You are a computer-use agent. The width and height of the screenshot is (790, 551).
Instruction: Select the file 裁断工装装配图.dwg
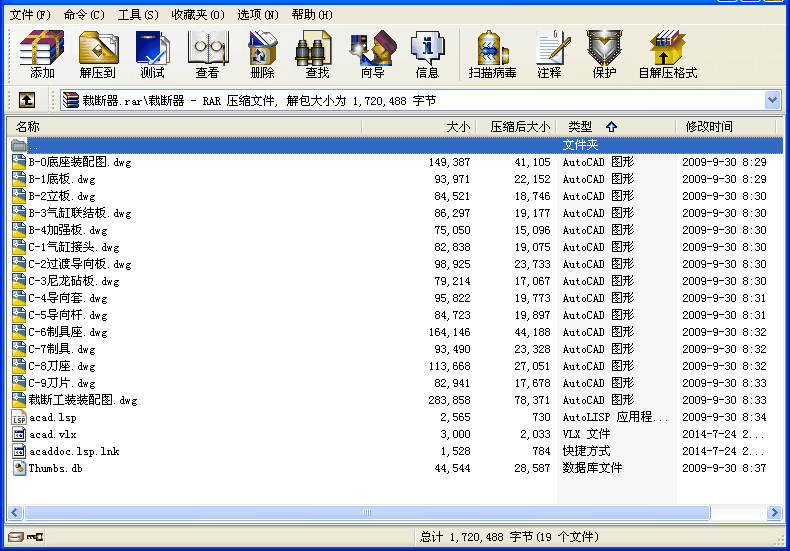pos(82,400)
